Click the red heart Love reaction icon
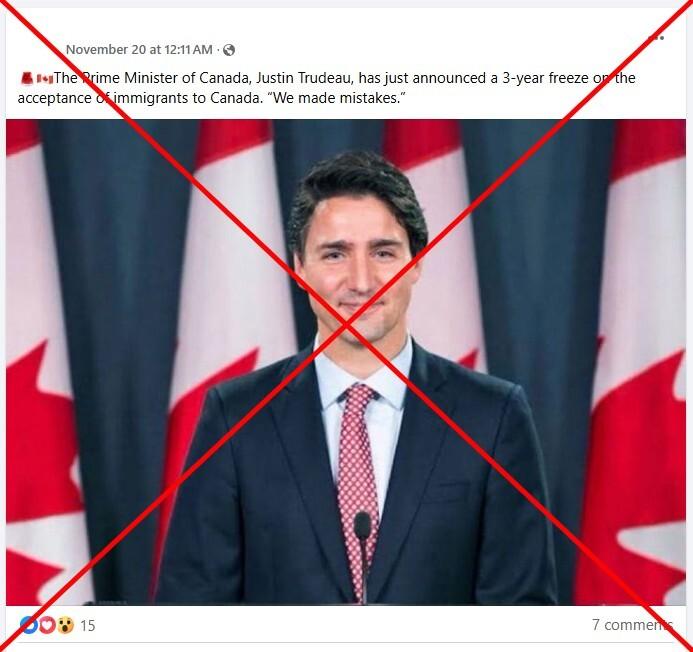 coord(47,625)
